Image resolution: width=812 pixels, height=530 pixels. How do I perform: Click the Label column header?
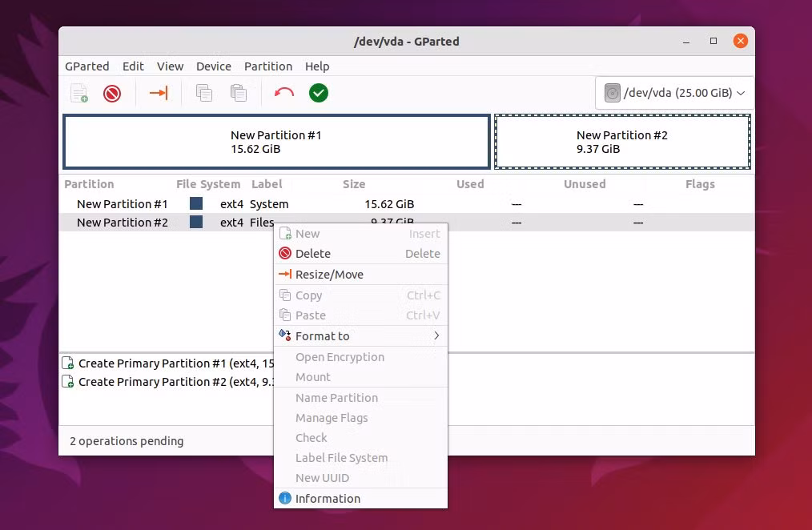(x=267, y=184)
